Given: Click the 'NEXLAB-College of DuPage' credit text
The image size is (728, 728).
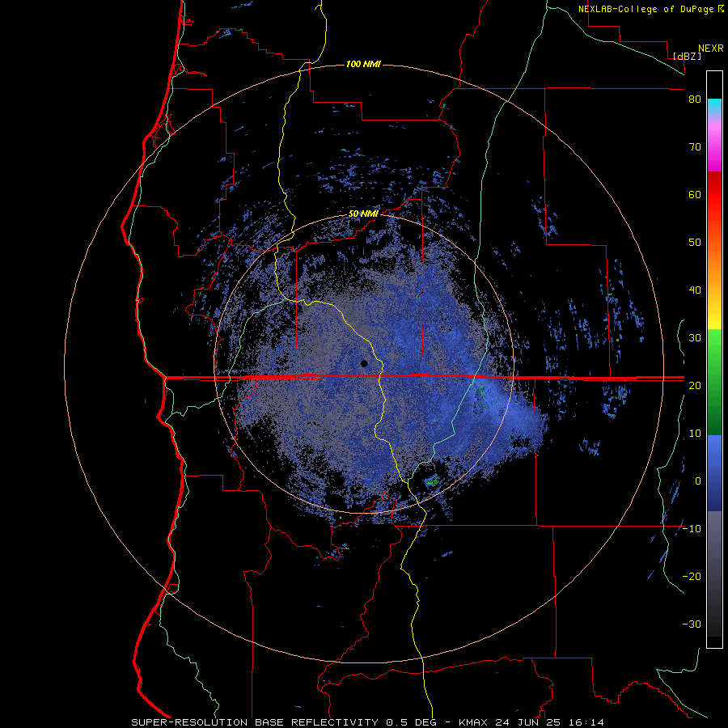Looking at the screenshot, I should 645,9.
